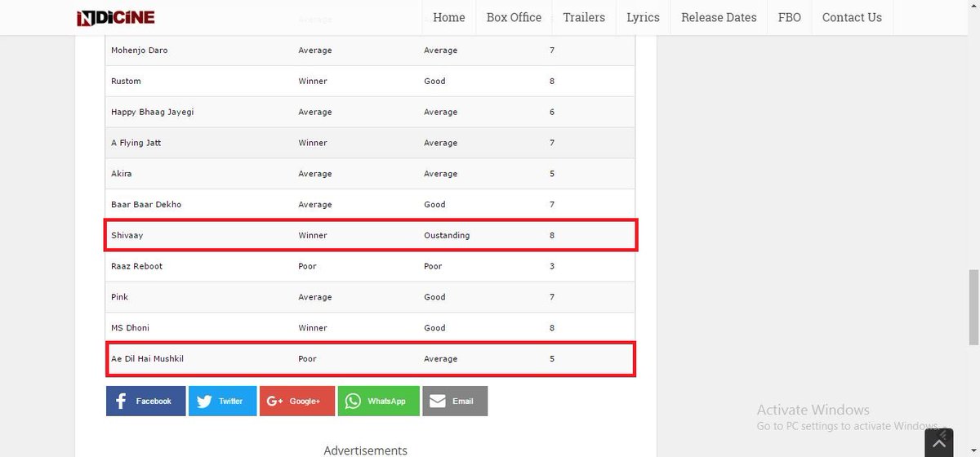Click Winner in A Flying Jatt row

313,143
